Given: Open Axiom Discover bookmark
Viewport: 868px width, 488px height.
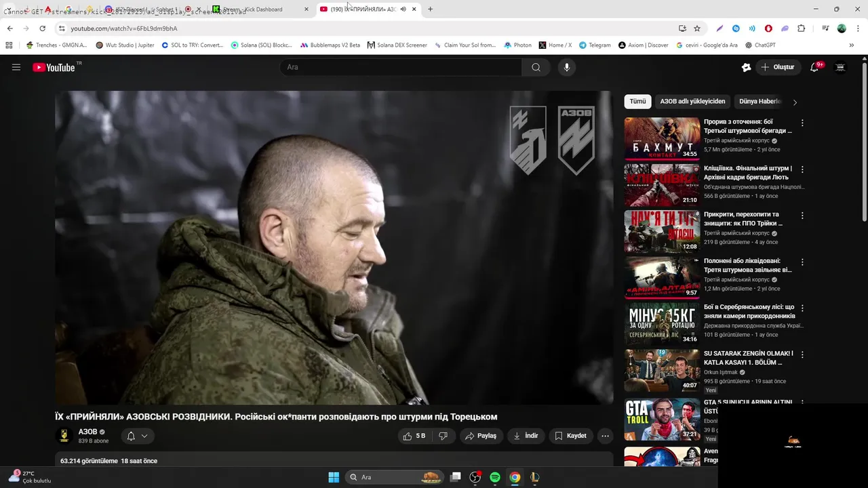Looking at the screenshot, I should point(644,45).
